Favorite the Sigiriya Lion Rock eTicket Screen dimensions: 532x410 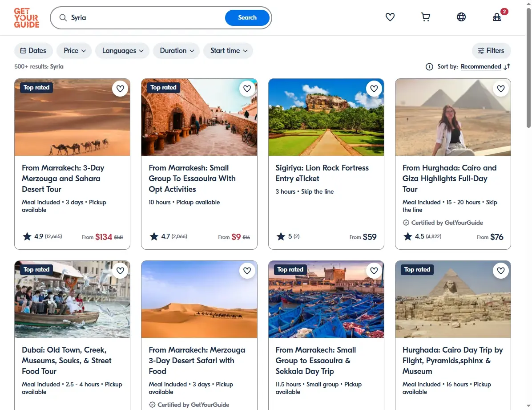(374, 89)
